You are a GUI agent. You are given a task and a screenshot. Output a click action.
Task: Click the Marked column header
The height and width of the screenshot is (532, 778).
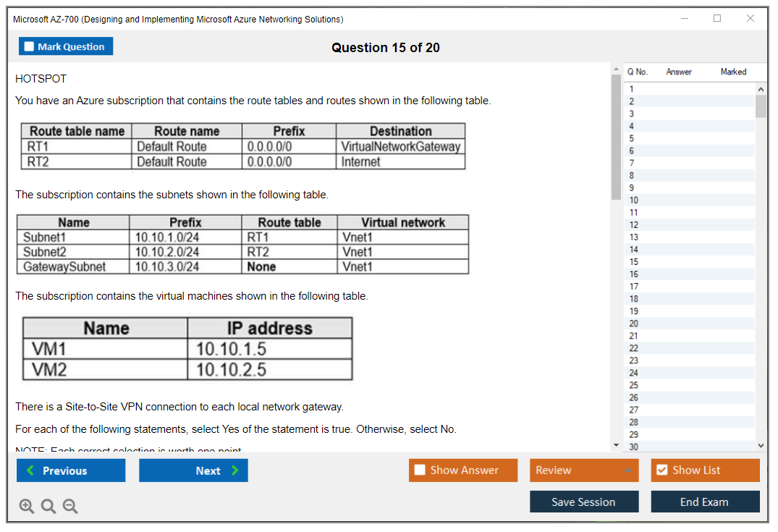[x=733, y=72]
